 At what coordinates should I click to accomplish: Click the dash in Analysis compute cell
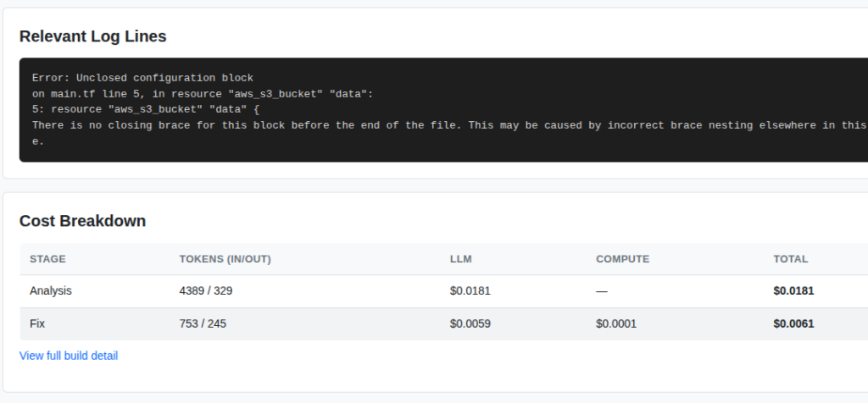point(602,290)
